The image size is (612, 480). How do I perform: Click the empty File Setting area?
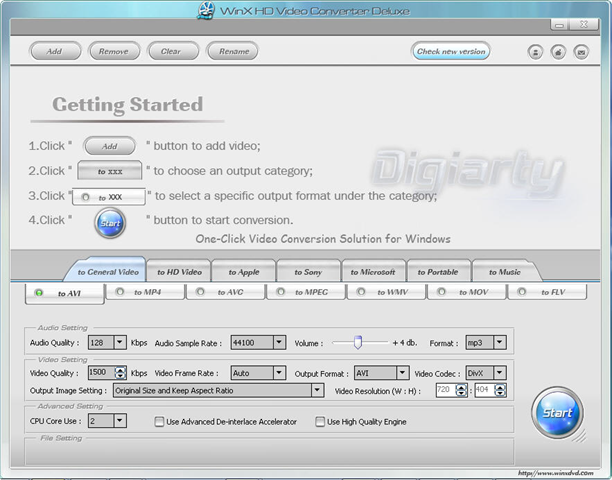coord(269,452)
